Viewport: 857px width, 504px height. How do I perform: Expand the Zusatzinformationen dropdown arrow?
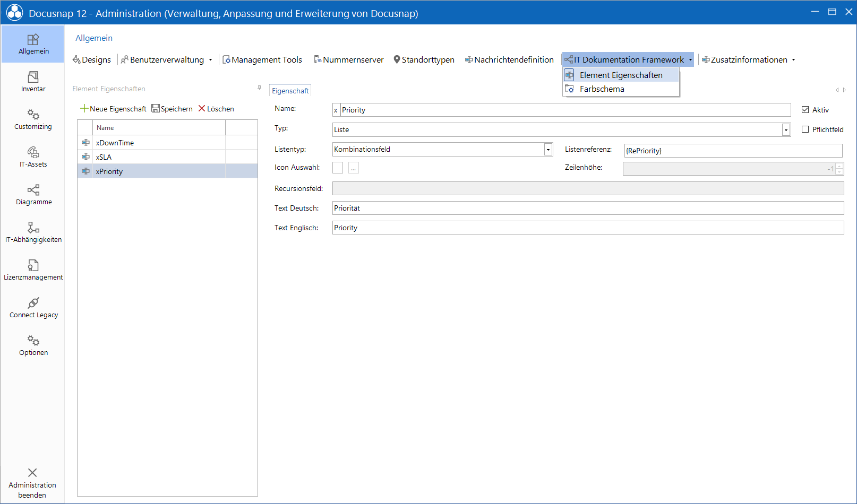pyautogui.click(x=794, y=60)
